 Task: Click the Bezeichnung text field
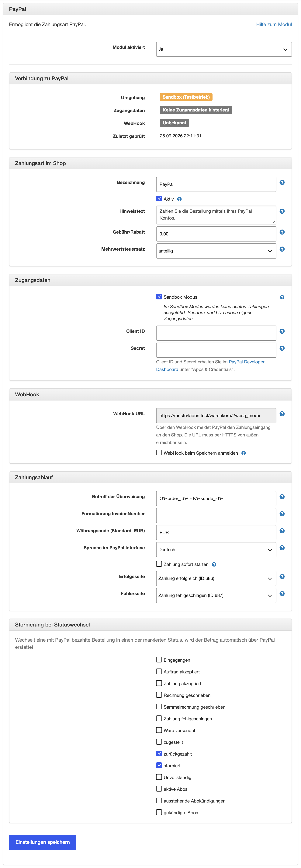tap(216, 184)
